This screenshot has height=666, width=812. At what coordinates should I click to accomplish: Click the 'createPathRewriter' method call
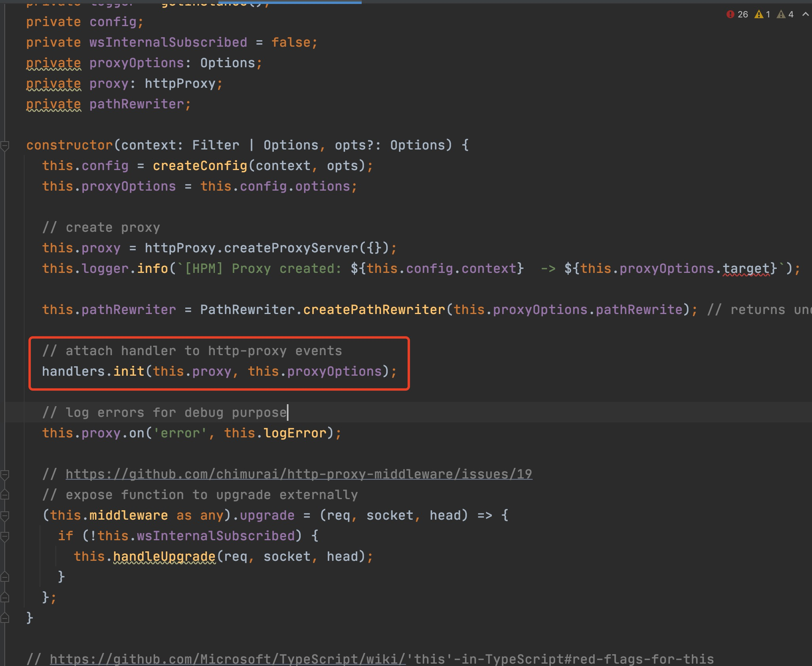(x=374, y=310)
